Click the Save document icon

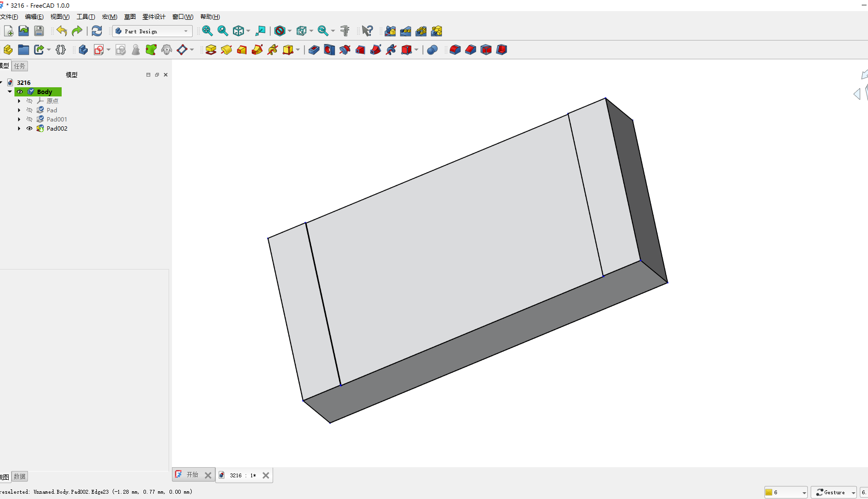click(x=39, y=31)
